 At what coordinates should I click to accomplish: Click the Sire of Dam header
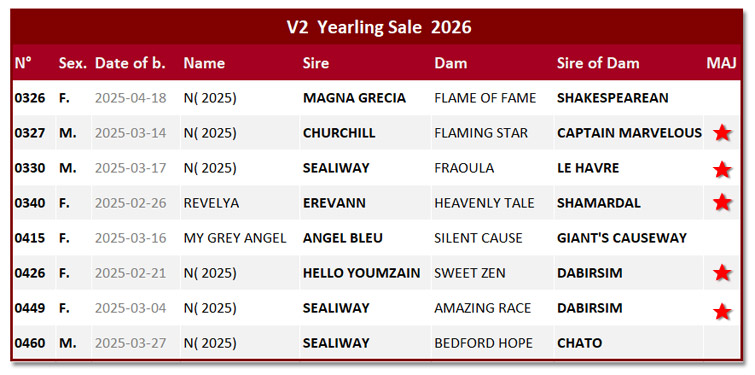coord(598,63)
